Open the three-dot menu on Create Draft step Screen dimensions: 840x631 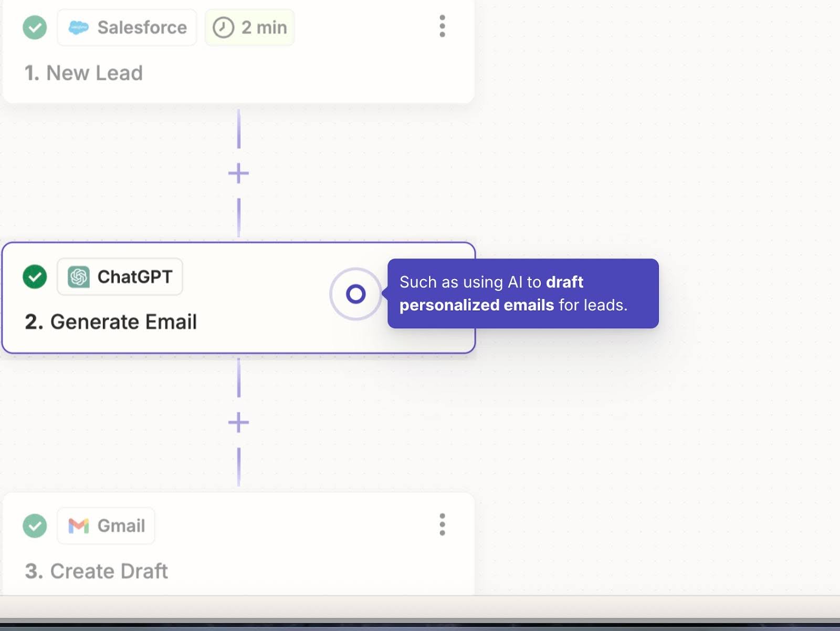pos(442,524)
